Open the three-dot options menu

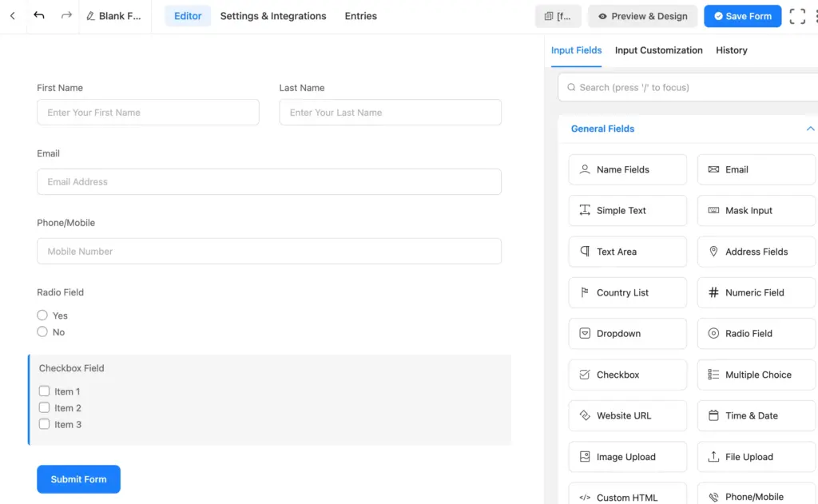(x=815, y=15)
